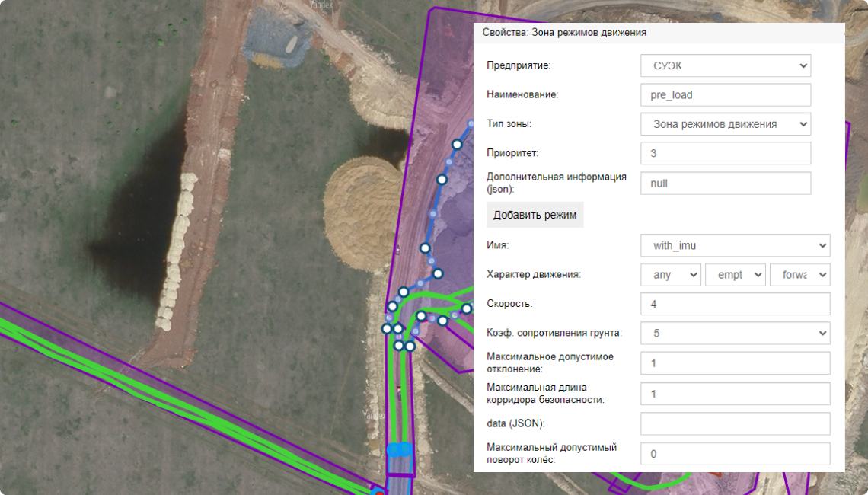
Task: Click the Дополнительная информация json field
Action: click(726, 184)
